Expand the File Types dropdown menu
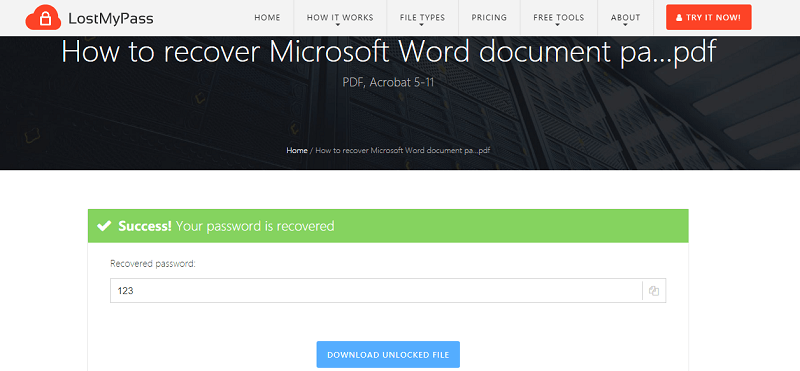Screen dimensions: 800x371 pyautogui.click(x=422, y=17)
